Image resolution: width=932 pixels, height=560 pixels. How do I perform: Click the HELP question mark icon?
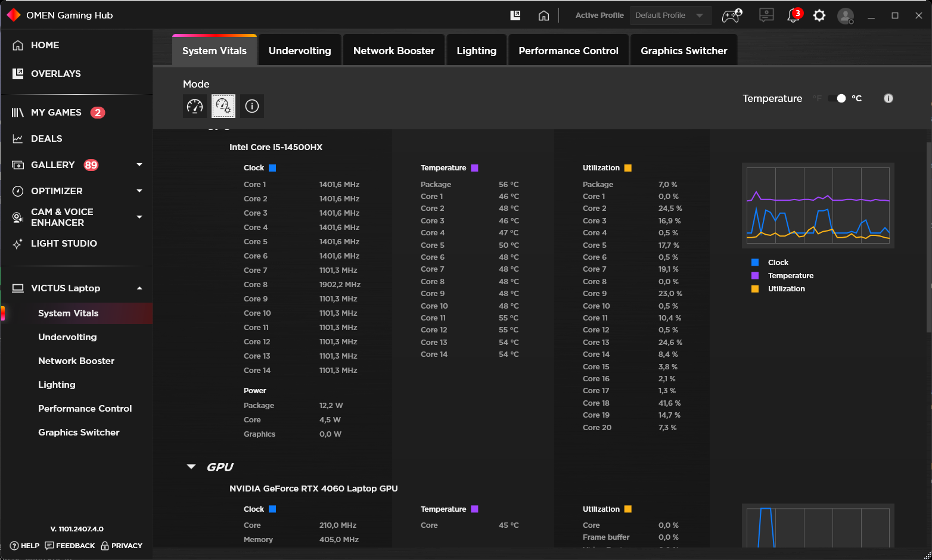pos(14,546)
